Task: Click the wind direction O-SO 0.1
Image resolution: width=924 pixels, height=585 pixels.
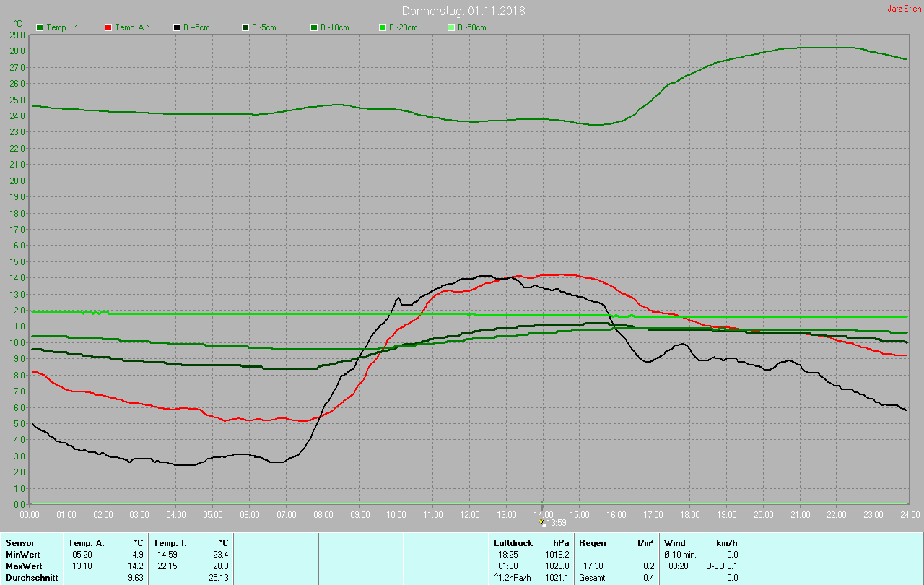Action: click(x=722, y=565)
